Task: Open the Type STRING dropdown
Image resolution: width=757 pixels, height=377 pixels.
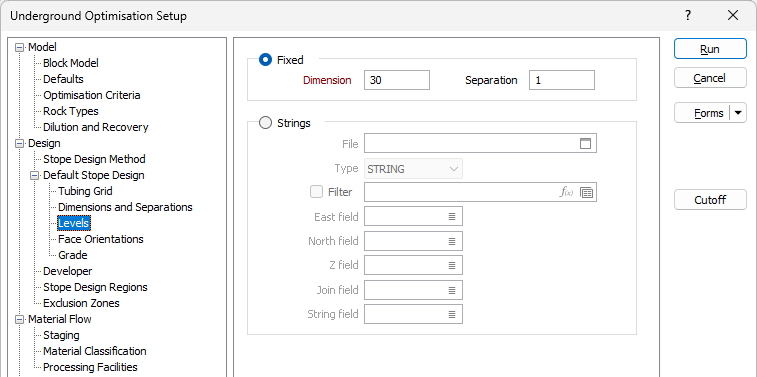Action: click(413, 169)
